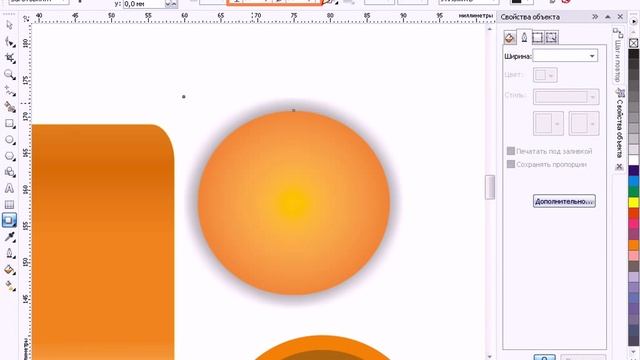Open the Стиль line style dropdown

coord(566,96)
